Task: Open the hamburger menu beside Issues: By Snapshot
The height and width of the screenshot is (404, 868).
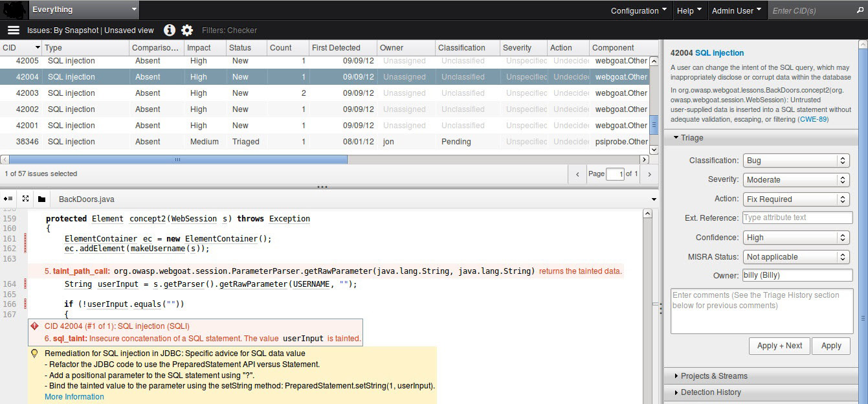Action: click(x=13, y=30)
